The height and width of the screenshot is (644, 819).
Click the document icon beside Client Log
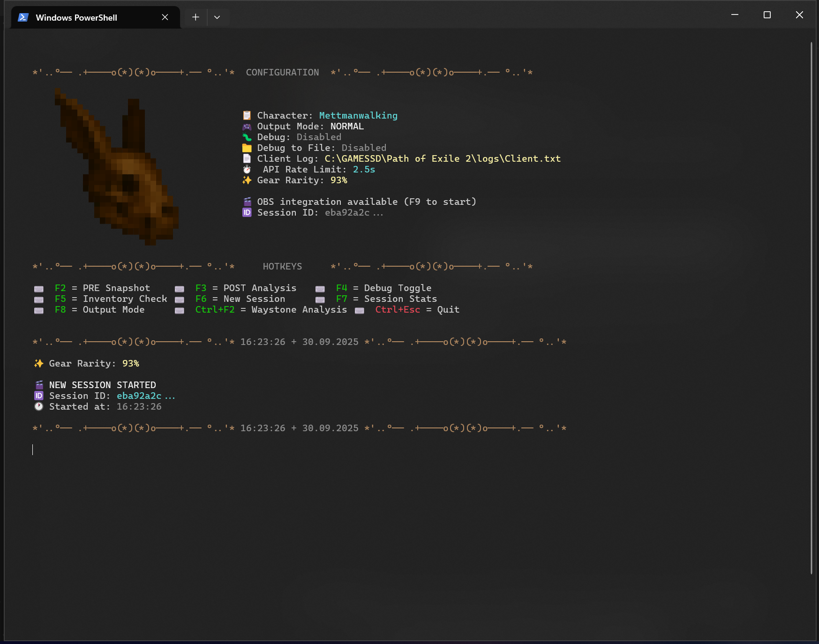[247, 158]
